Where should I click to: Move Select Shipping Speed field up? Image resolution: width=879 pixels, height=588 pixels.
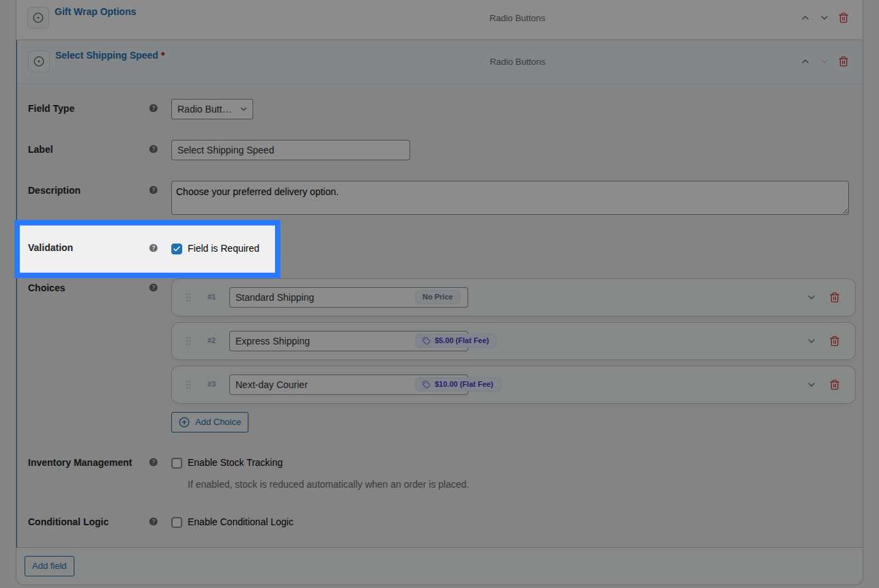805,61
